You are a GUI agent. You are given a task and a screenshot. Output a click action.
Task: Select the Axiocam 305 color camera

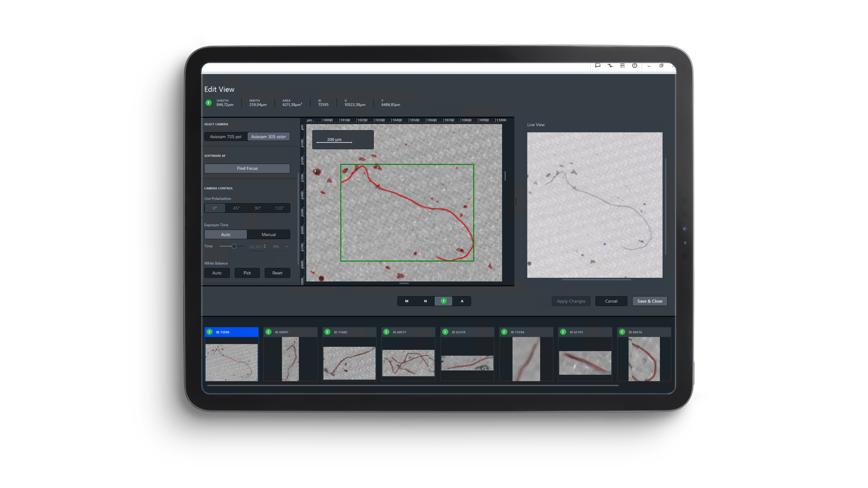(x=268, y=137)
